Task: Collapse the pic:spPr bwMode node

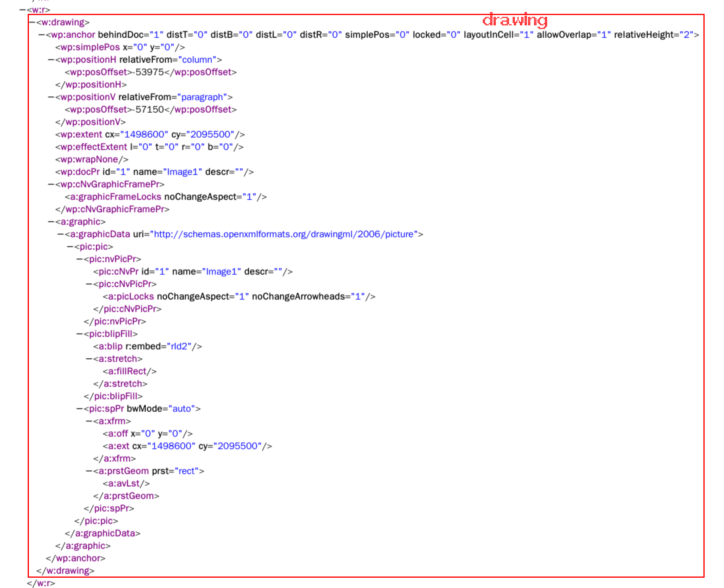Action: [80, 409]
